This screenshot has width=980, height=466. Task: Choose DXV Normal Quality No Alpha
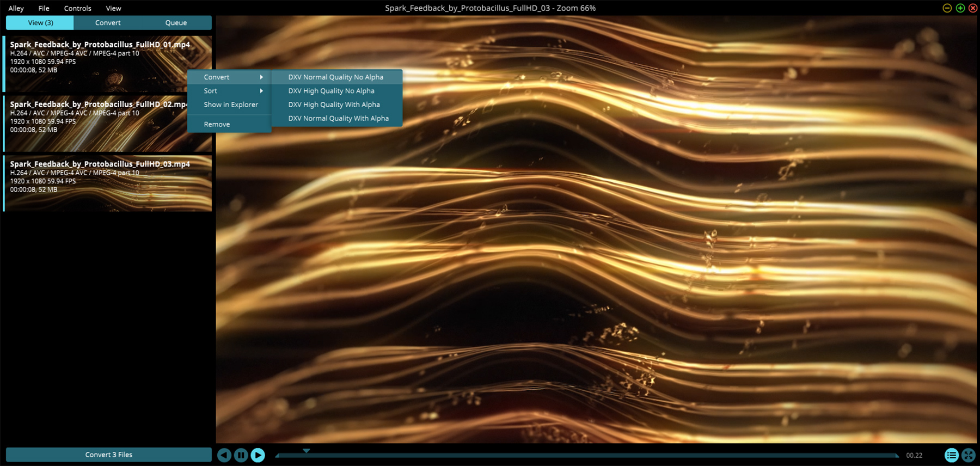(336, 77)
